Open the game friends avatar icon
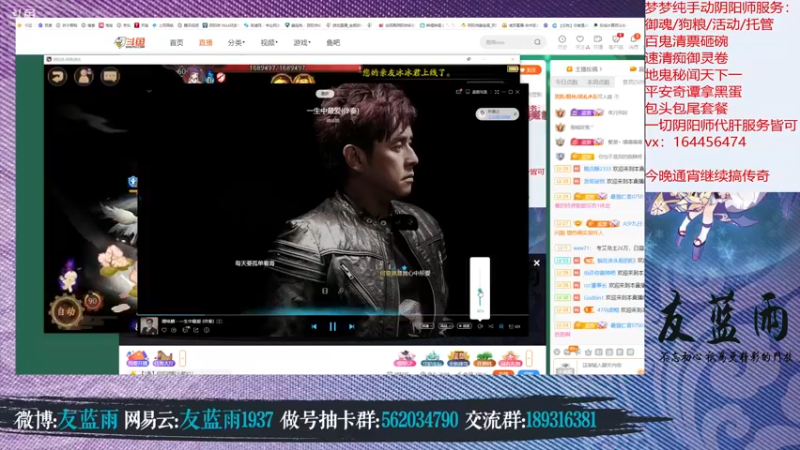Screen dimensions: 800x450 pos(84,77)
